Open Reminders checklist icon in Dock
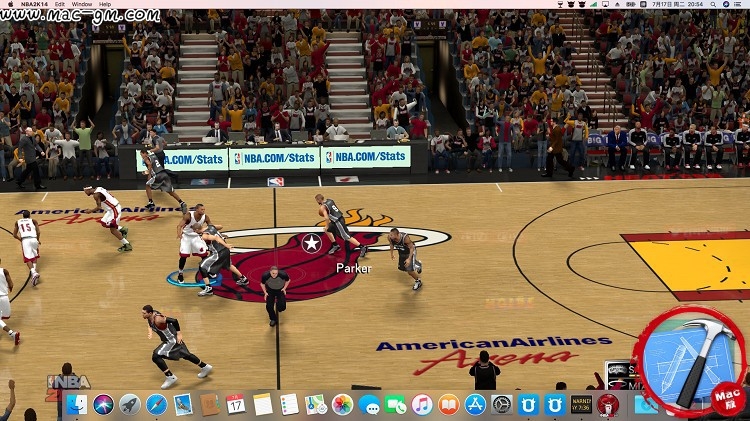 click(x=289, y=405)
